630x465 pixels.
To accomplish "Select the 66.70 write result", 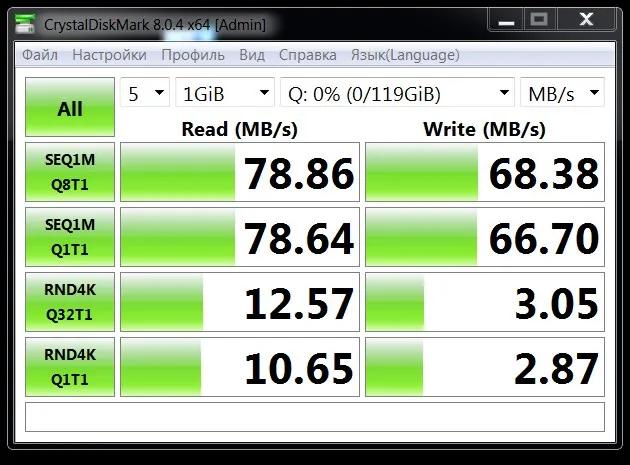I will pyautogui.click(x=485, y=237).
